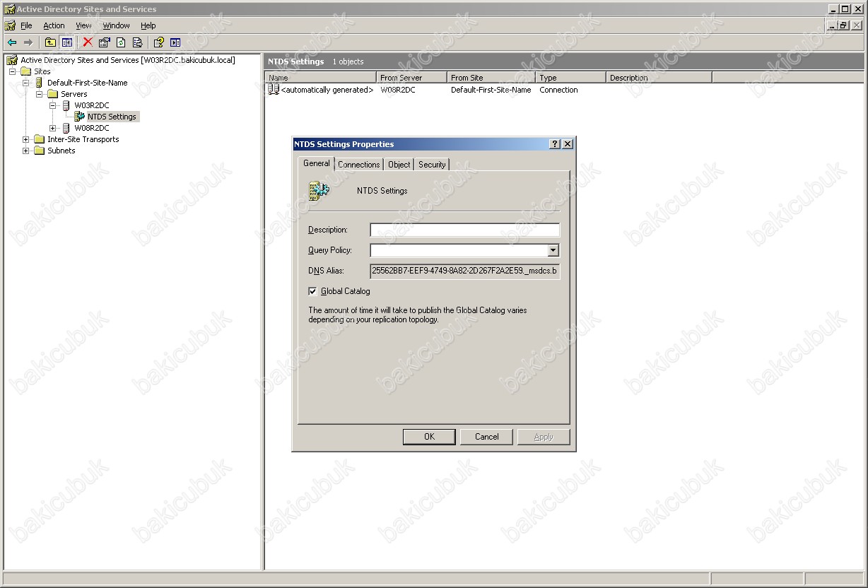Click OK in NTDS Settings Properties
Viewport: 868px width, 588px height.
(429, 437)
